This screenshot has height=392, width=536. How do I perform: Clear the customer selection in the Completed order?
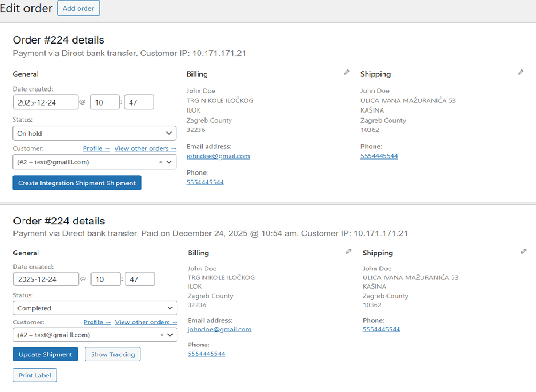tap(162, 334)
